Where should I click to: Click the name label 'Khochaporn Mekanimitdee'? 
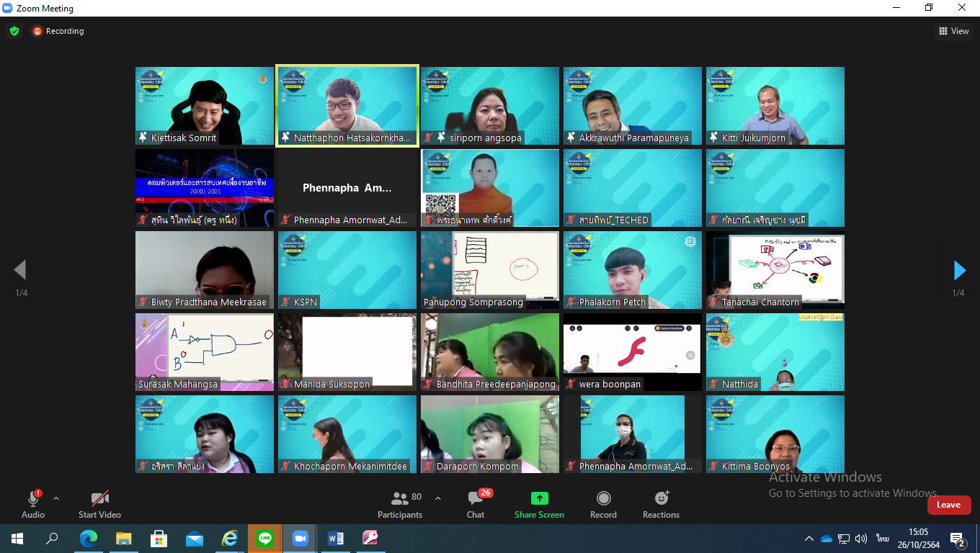[350, 467]
